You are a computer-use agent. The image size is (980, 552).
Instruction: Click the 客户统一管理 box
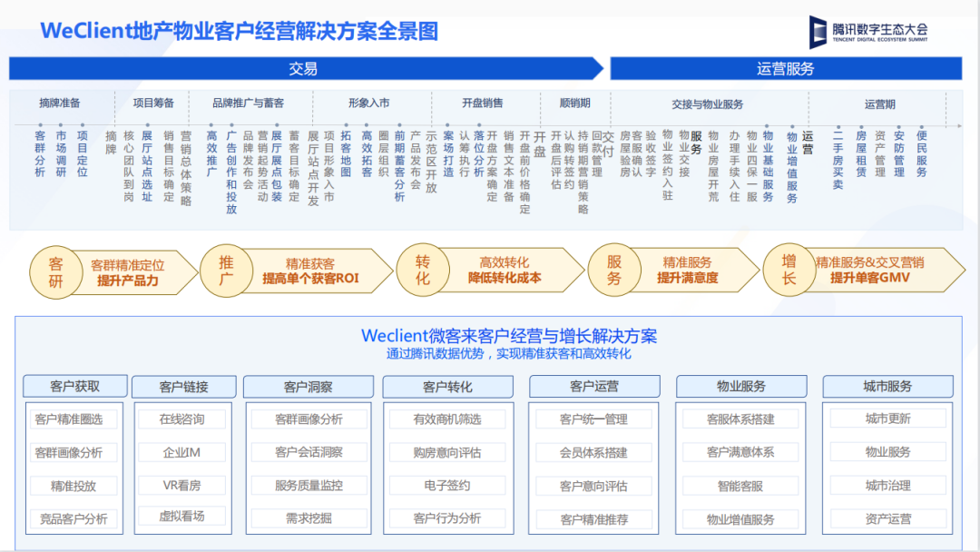(x=593, y=419)
